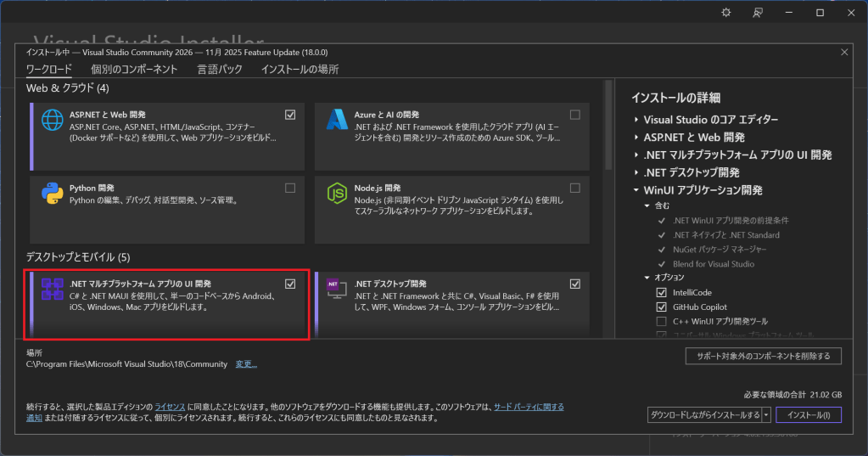Click the Python development workload icon

click(x=53, y=194)
